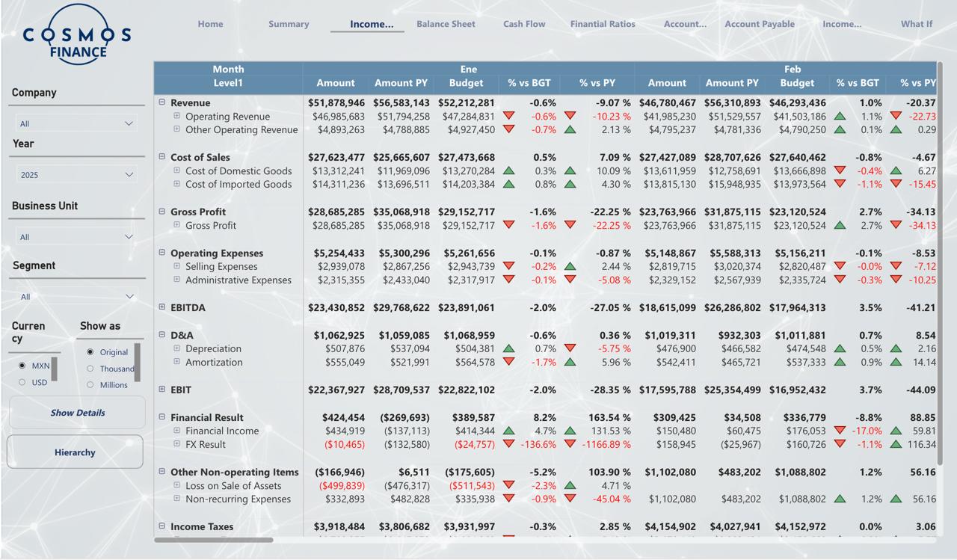Expand the Loss on Sale of Assets row
This screenshot has width=957, height=560.
point(177,485)
